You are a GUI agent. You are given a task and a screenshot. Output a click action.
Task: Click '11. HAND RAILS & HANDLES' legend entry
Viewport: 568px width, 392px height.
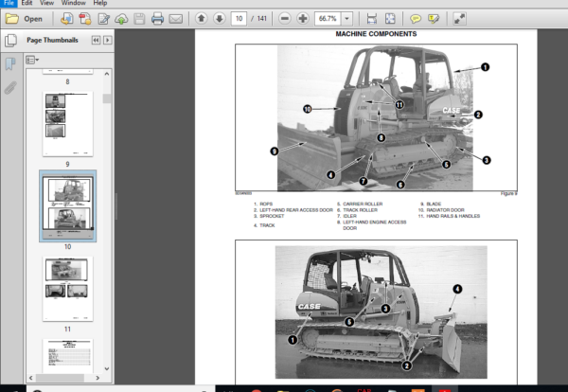click(x=449, y=216)
